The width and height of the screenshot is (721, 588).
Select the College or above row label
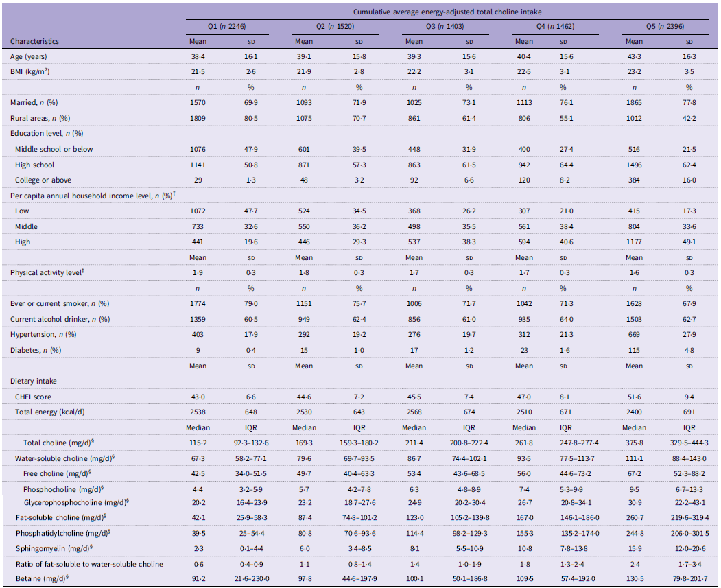(43, 180)
